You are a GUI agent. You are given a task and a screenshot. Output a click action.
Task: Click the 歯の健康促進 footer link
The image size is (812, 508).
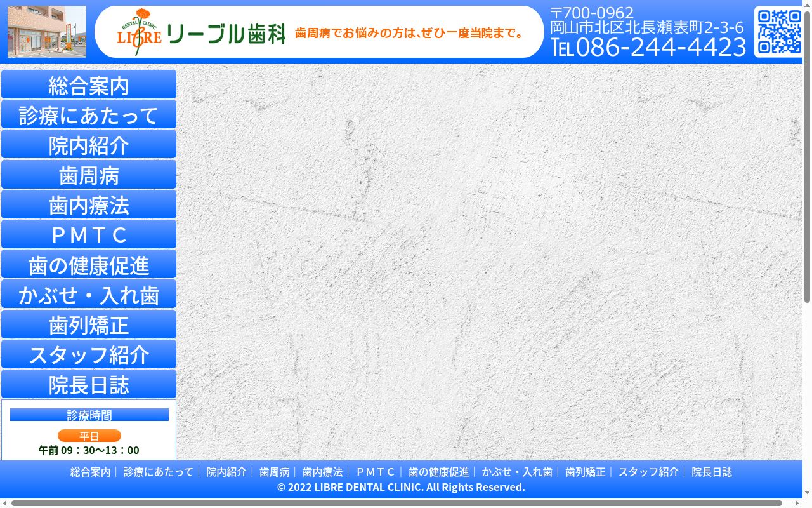pyautogui.click(x=439, y=472)
